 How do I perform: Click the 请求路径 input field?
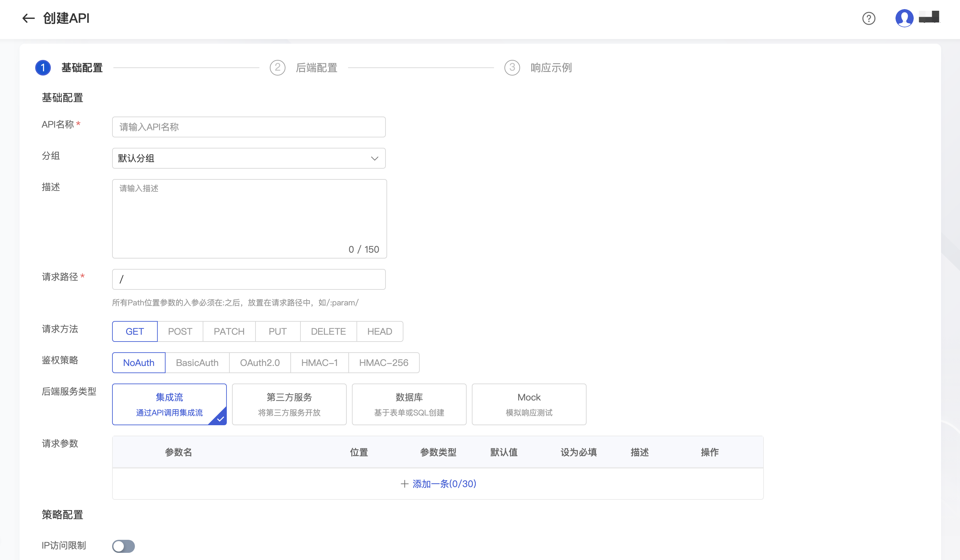[249, 279]
